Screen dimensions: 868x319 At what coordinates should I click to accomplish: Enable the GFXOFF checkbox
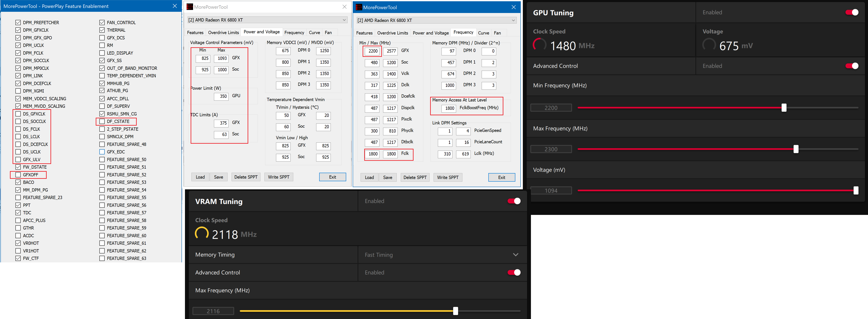coord(18,175)
